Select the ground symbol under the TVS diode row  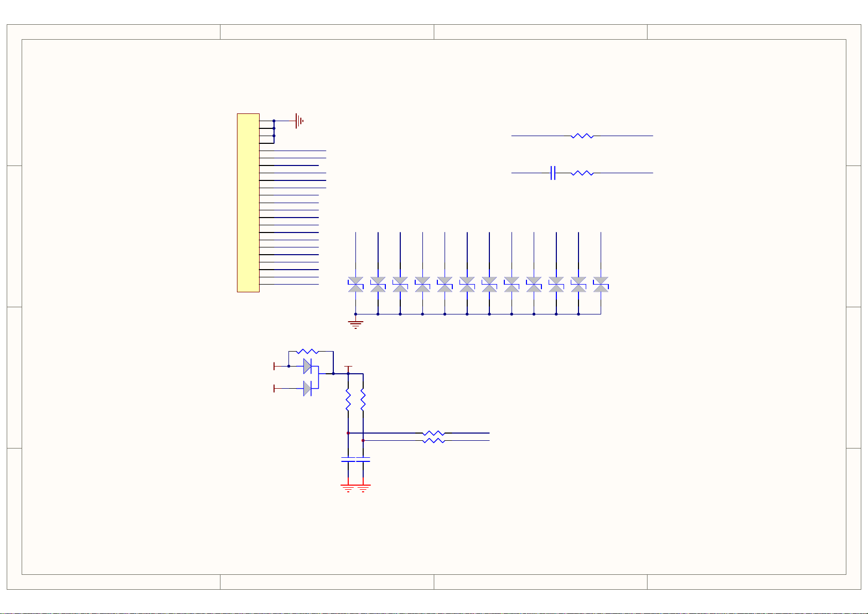click(x=355, y=324)
